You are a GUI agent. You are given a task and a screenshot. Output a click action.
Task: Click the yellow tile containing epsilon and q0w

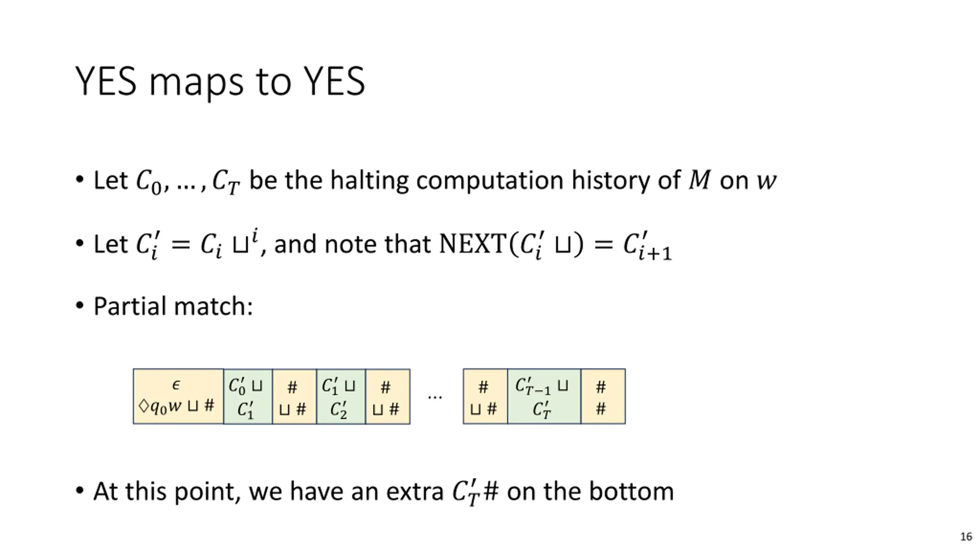pos(178,396)
